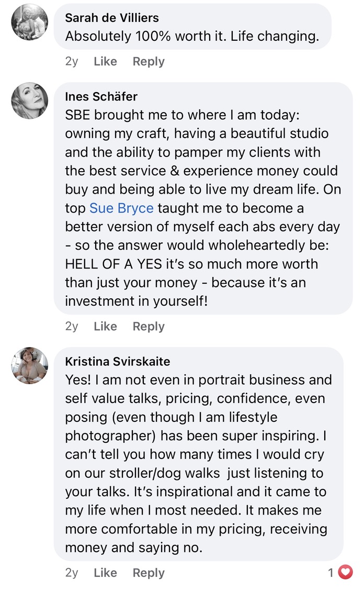The height and width of the screenshot is (592, 364).
Task: Click the 2y timestamp under Sarah's comment
Action: coord(72,61)
